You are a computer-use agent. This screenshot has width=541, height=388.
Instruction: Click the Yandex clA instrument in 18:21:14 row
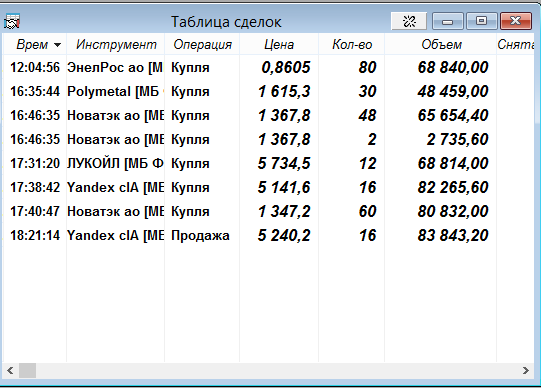tap(115, 235)
